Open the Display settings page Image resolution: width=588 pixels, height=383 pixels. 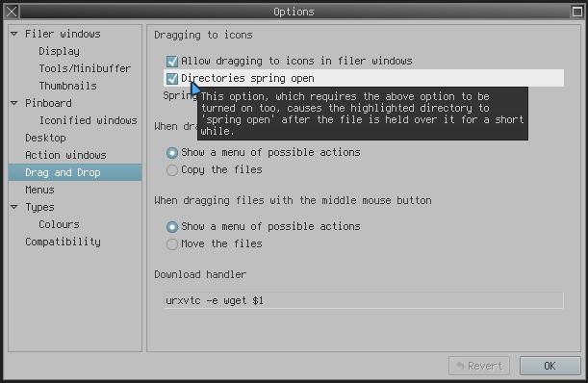click(x=59, y=51)
